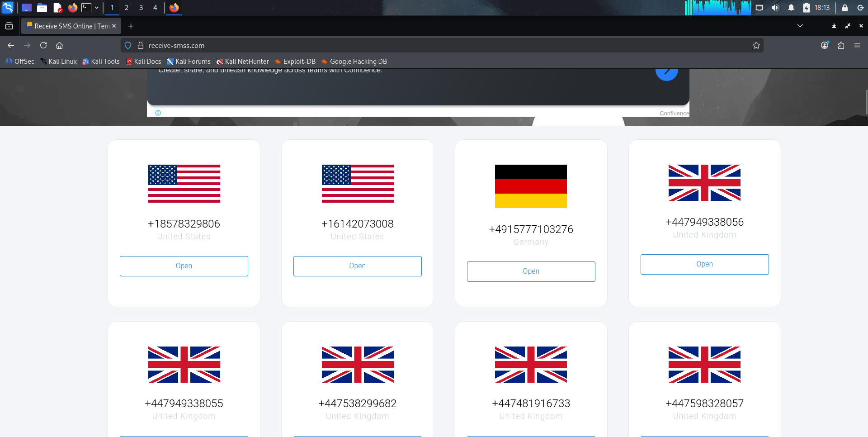The width and height of the screenshot is (868, 437).
Task: Open the Kali Docs bookmark
Action: (143, 62)
